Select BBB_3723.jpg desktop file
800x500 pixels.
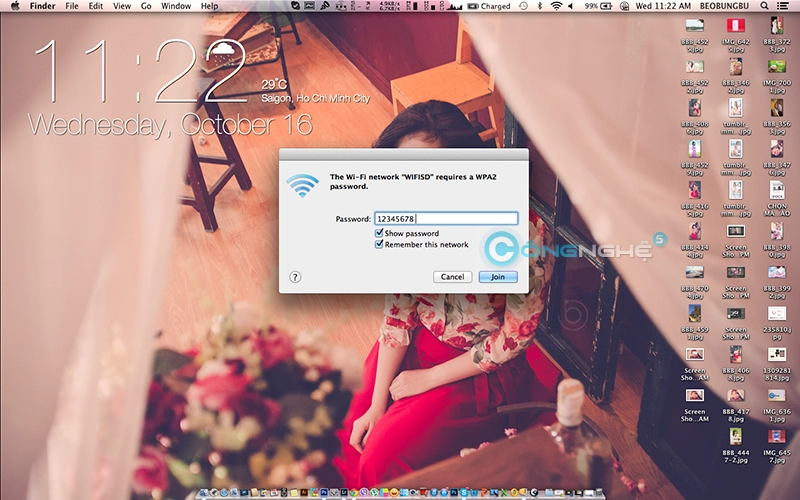click(777, 35)
